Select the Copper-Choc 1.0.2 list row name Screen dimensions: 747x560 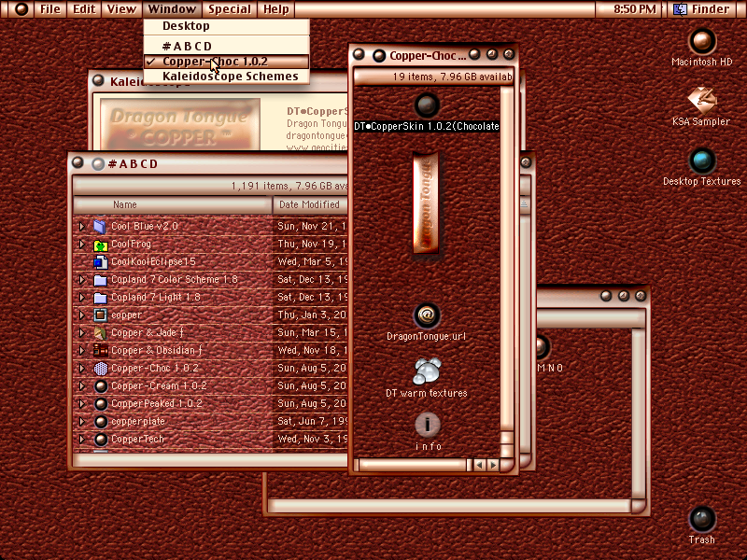click(155, 368)
